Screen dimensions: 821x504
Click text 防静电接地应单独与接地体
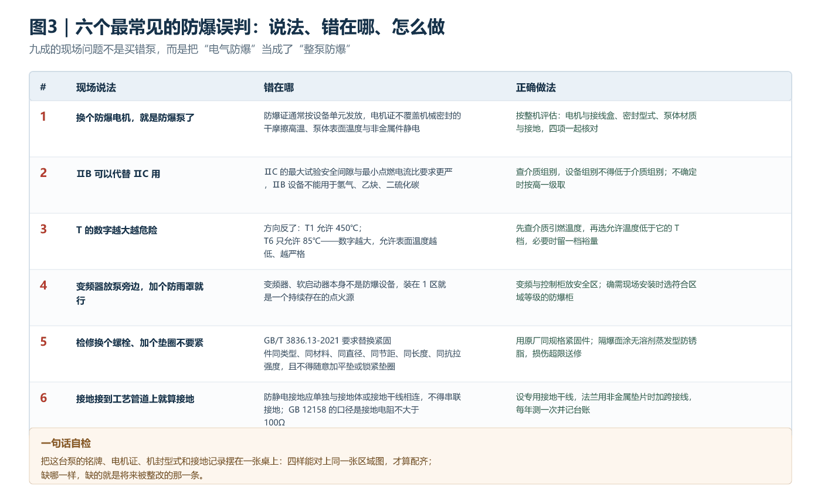[362, 410]
